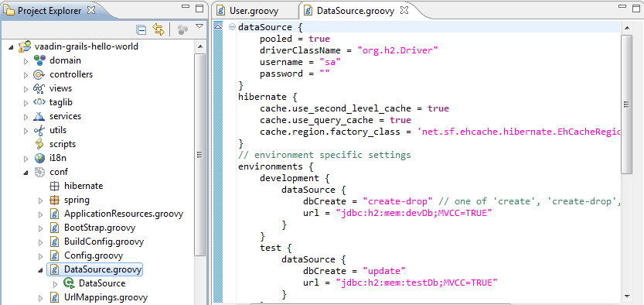Click the DataSource class icon

pos(69,283)
